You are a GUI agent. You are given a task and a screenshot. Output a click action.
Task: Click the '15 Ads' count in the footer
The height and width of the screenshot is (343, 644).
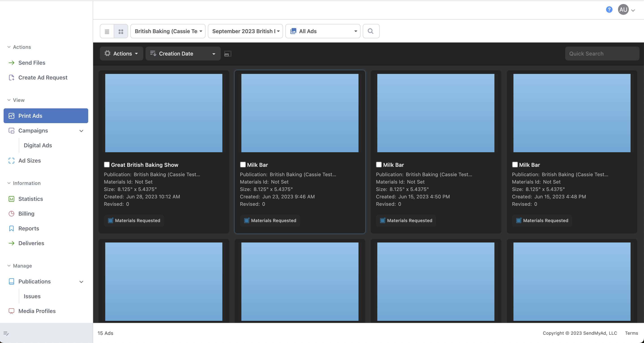click(x=105, y=333)
